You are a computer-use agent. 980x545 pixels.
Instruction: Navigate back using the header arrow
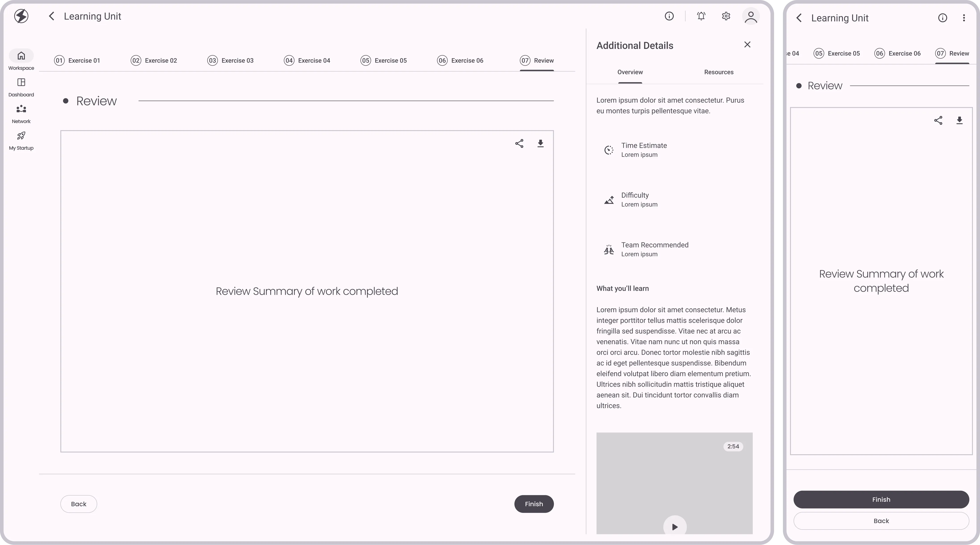(x=51, y=16)
